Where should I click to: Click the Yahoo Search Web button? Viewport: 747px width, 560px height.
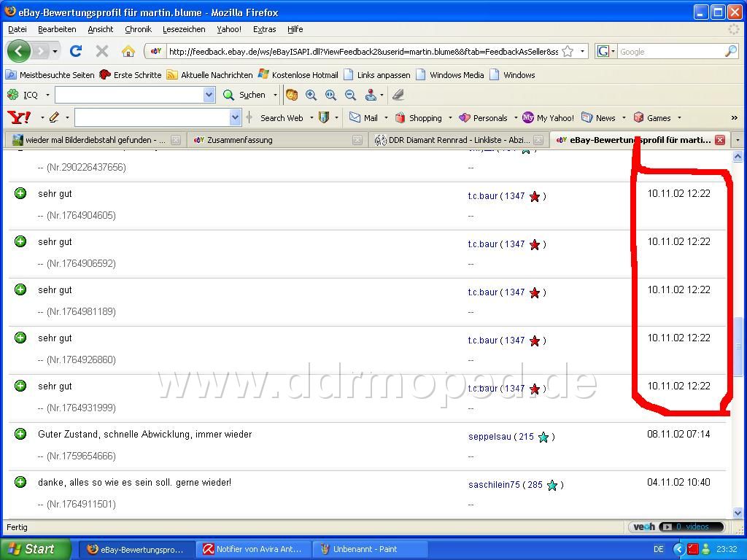[x=282, y=117]
